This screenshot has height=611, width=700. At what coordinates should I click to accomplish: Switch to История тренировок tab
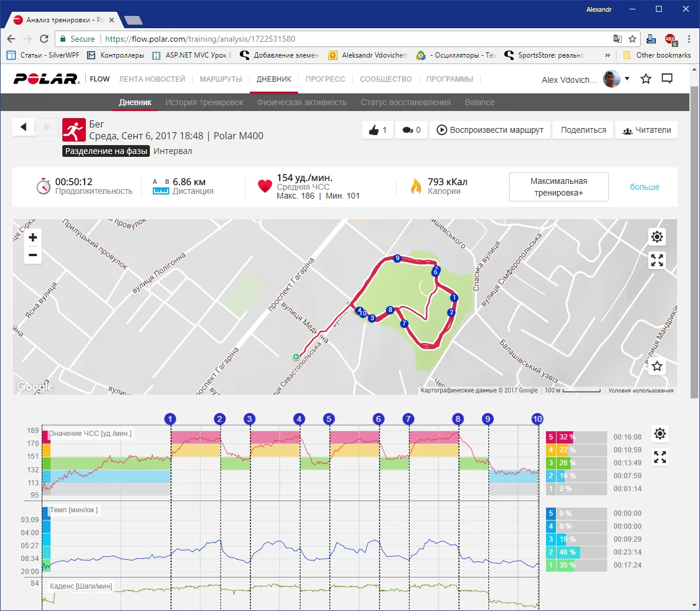click(204, 102)
